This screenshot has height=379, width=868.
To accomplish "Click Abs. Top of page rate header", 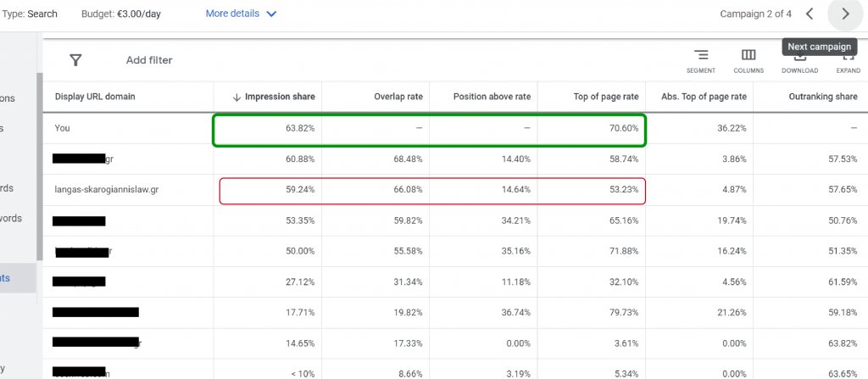I will click(x=703, y=97).
